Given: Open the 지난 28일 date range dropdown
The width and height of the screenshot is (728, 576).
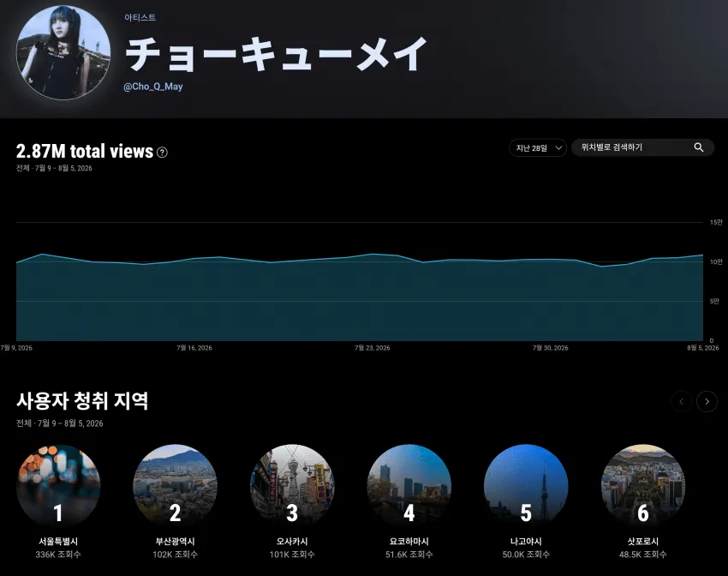Looking at the screenshot, I should (538, 147).
